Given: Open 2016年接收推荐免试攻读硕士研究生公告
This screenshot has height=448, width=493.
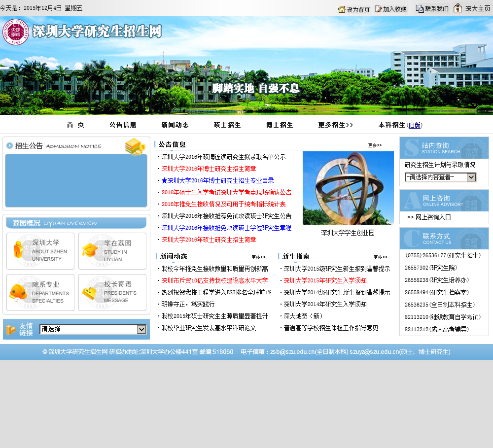Looking at the screenshot, I should pyautogui.click(x=226, y=216).
